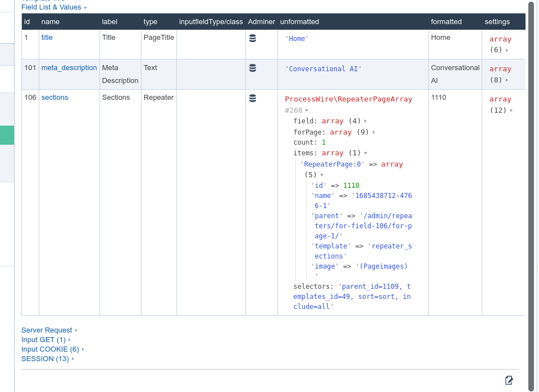Viewport: 539px width, 392px height.
Task: Open Adminer icon for sections field
Action: click(x=253, y=98)
